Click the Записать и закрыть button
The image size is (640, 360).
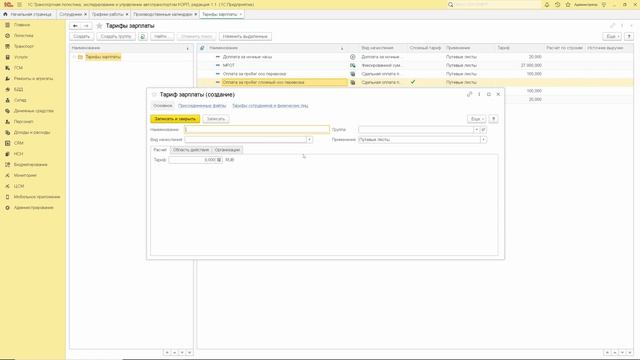pos(175,119)
